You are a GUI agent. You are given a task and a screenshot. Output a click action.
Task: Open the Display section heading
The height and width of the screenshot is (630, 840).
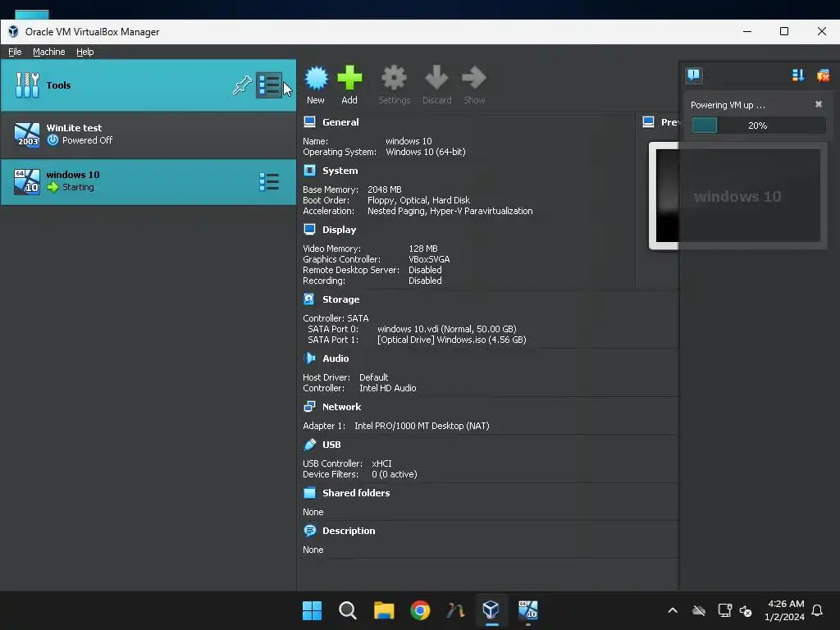coord(339,230)
